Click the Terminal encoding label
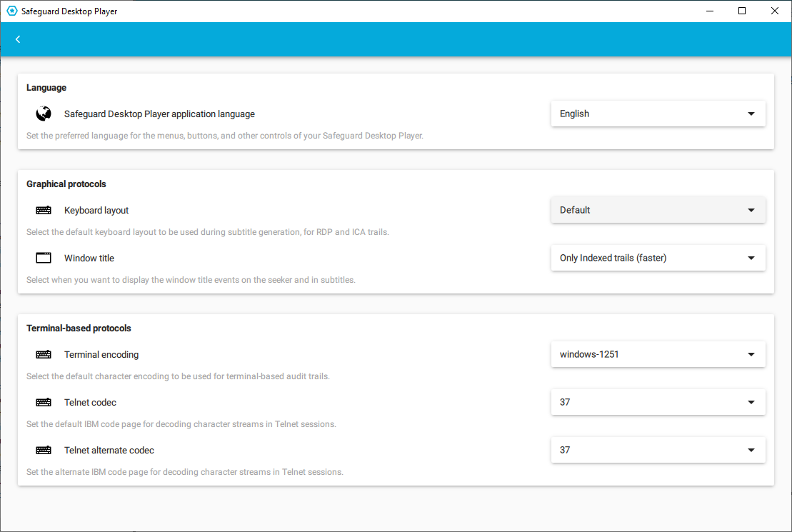 click(101, 355)
